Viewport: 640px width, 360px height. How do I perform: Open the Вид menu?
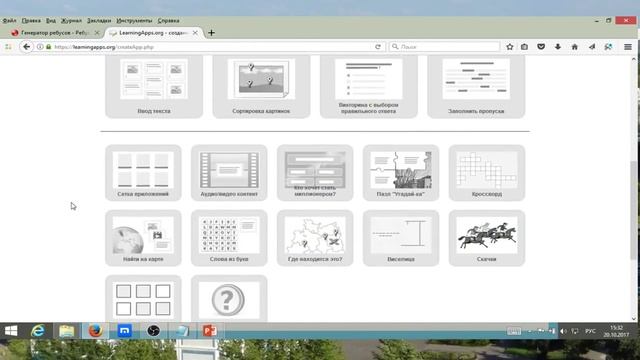point(51,20)
